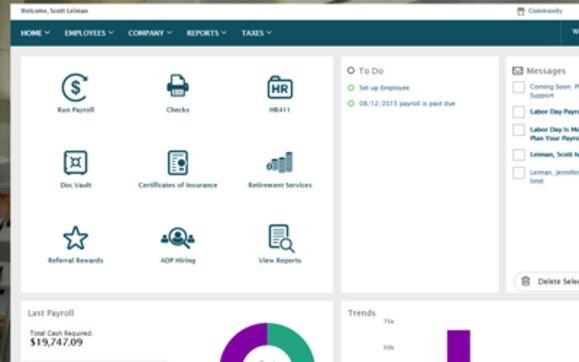Image resolution: width=579 pixels, height=362 pixels.
Task: Click the Referral Rewards label
Action: (x=76, y=260)
